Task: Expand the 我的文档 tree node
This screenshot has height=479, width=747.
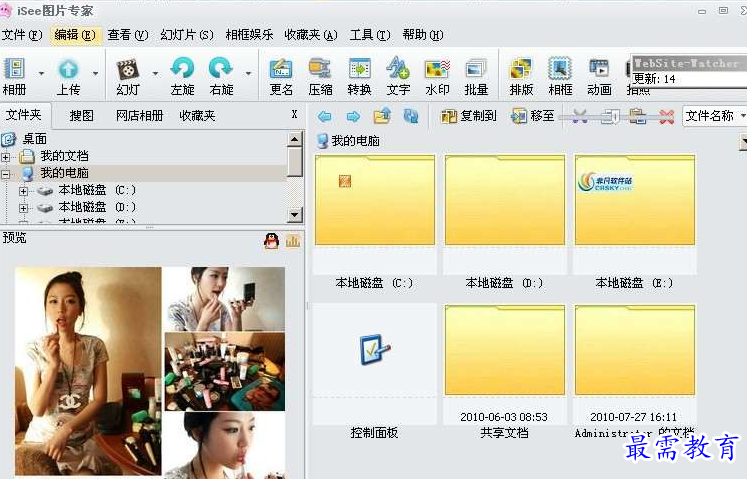Action: coord(6,157)
